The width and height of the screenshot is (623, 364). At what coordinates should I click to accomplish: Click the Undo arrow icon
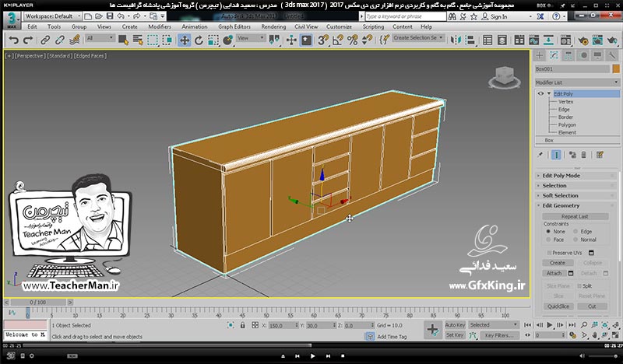pos(14,40)
